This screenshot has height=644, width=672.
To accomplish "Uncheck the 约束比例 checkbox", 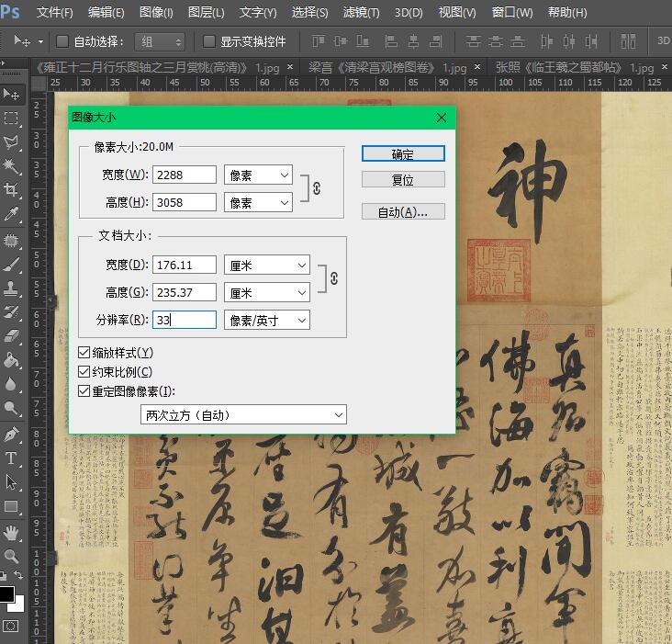I will click(x=84, y=372).
